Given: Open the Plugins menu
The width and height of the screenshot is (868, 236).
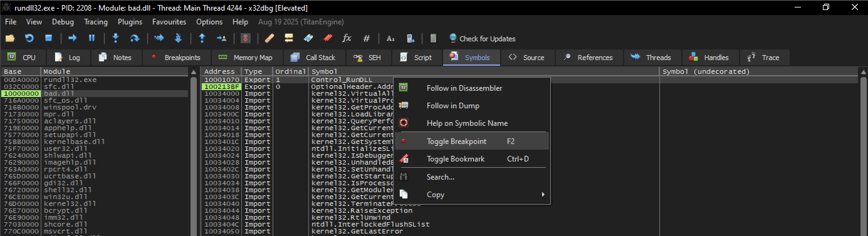Looking at the screenshot, I should (x=130, y=22).
